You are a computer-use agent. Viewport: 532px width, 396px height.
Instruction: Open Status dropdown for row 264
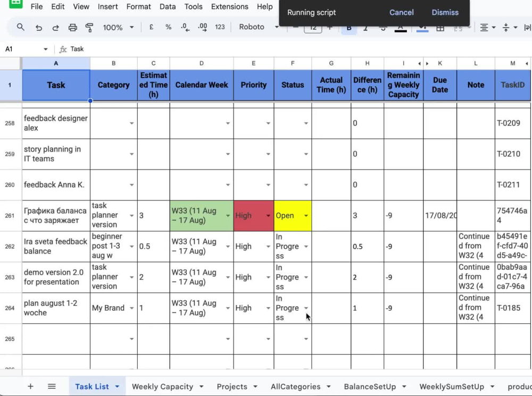click(x=306, y=308)
